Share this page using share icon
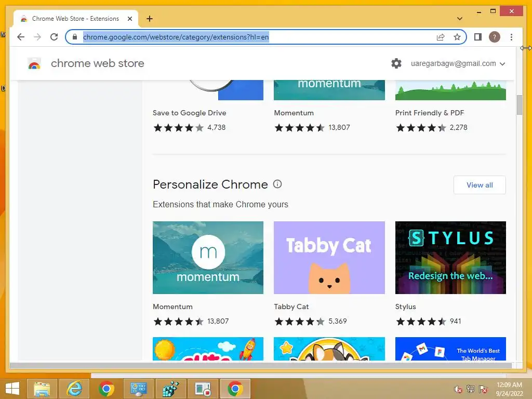Image resolution: width=532 pixels, height=399 pixels. tap(441, 37)
